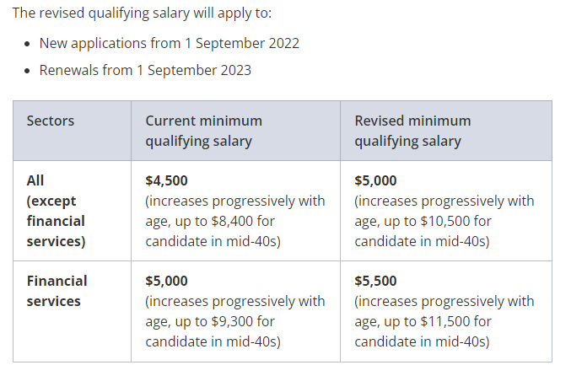Click the $5,500 revised financial services salary

coord(375,281)
